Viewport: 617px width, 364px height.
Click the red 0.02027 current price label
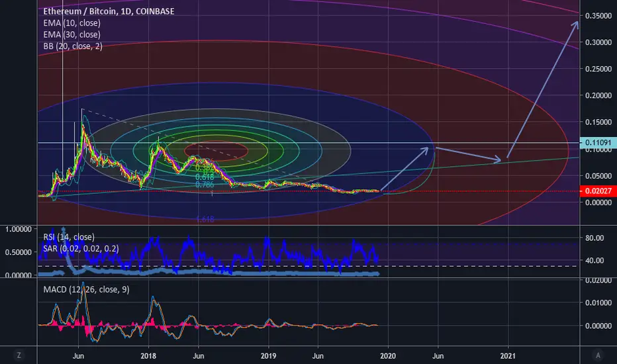pos(598,191)
